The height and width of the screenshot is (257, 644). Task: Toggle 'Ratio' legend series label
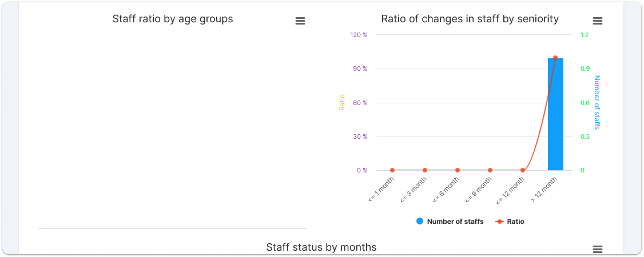click(515, 222)
